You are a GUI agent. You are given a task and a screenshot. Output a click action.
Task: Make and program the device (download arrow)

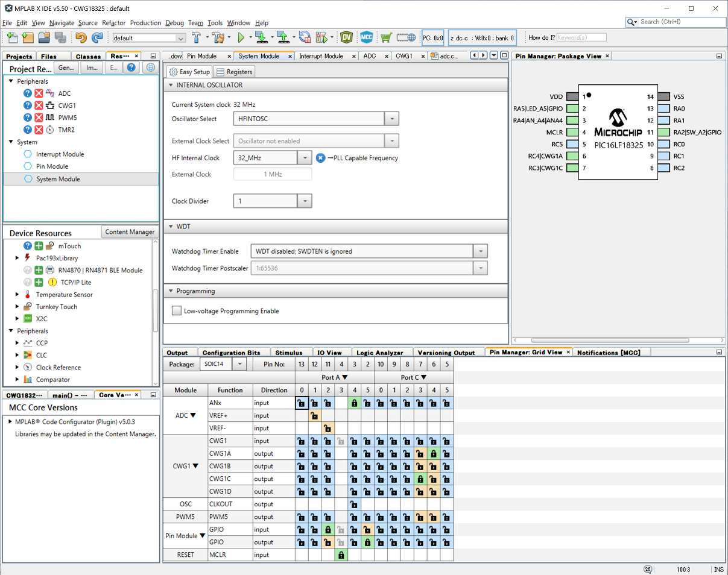(261, 37)
